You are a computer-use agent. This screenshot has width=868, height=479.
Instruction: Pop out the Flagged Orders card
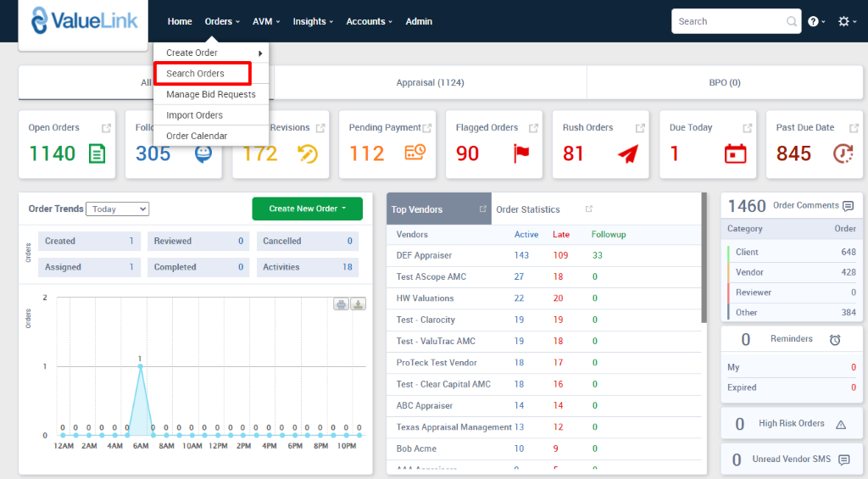pos(533,129)
